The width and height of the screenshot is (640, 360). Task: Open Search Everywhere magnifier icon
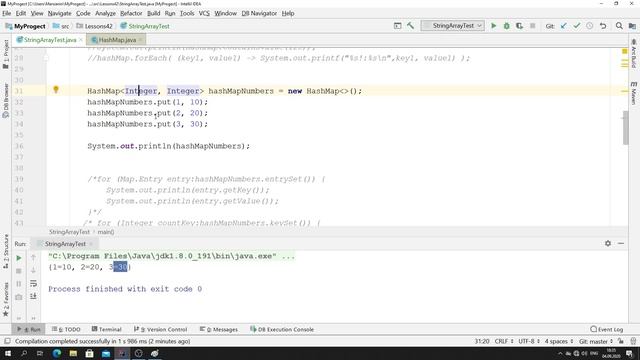click(x=619, y=26)
